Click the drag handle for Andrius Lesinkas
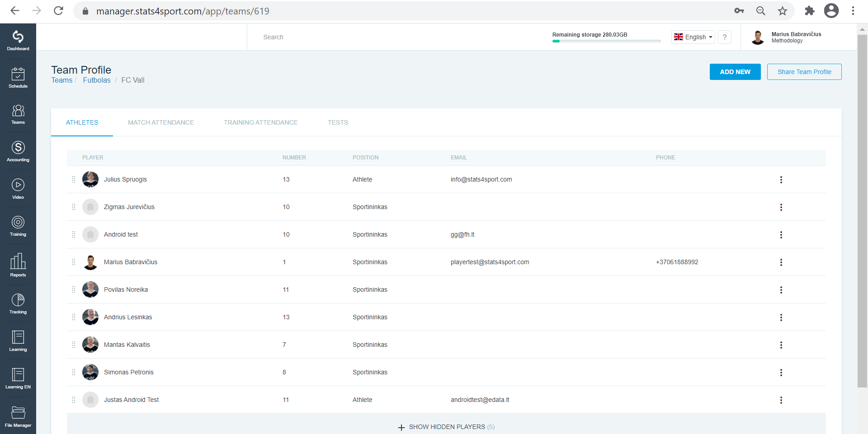Image resolution: width=868 pixels, height=434 pixels. 74,317
